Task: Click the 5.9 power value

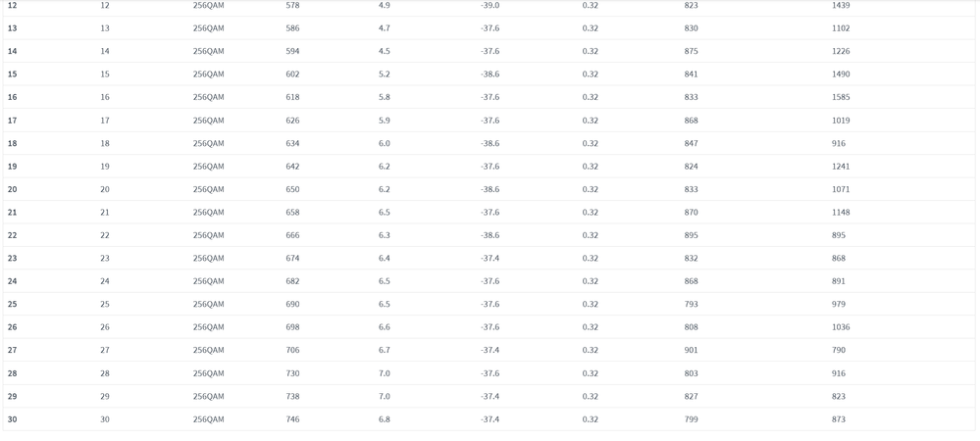Action: tap(385, 121)
